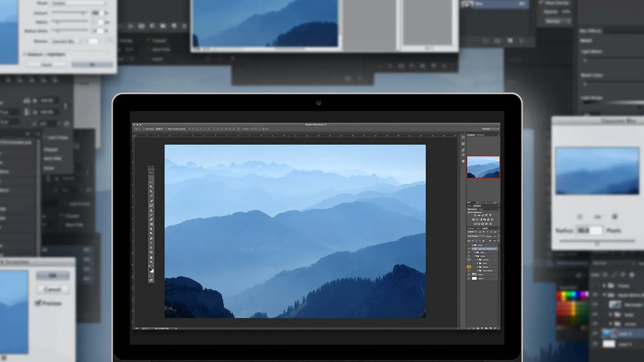Change screen mode at toolbox bottom
Viewport: 644px width, 362px height.
click(x=151, y=280)
